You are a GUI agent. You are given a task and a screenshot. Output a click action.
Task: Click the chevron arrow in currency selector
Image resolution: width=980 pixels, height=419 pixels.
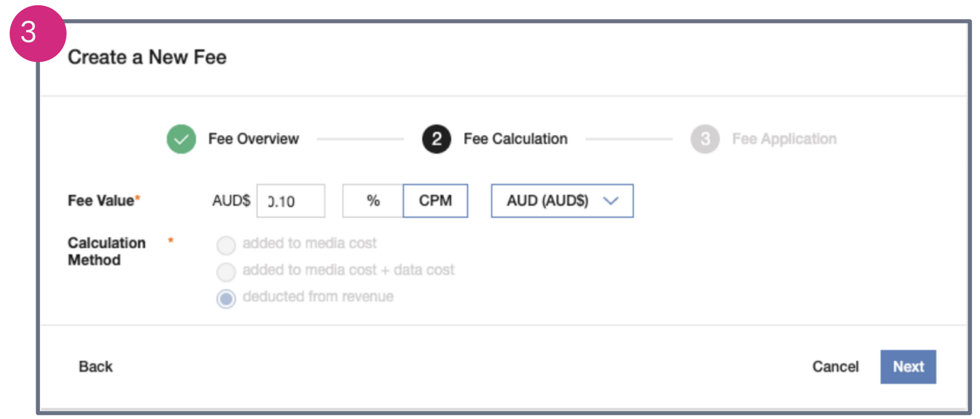click(611, 201)
